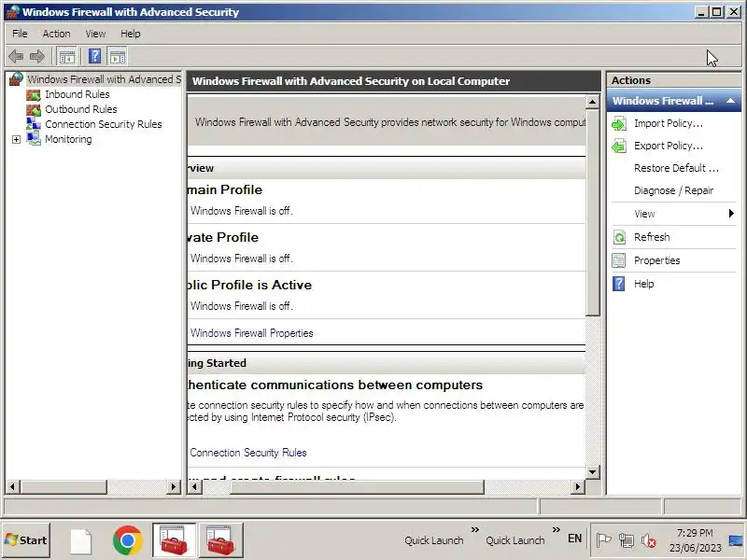Select Windows Firewall with Advanced Security root node
This screenshot has height=560, width=747.
point(104,79)
